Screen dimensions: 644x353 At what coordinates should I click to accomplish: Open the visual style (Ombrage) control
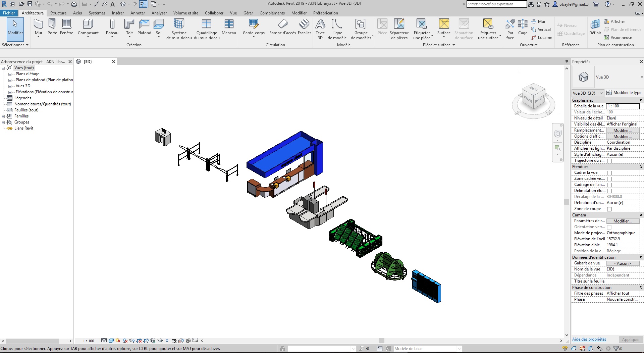(x=111, y=341)
